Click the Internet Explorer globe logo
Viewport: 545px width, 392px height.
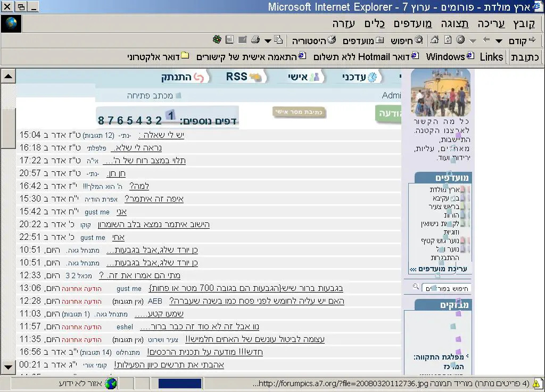tap(11, 24)
